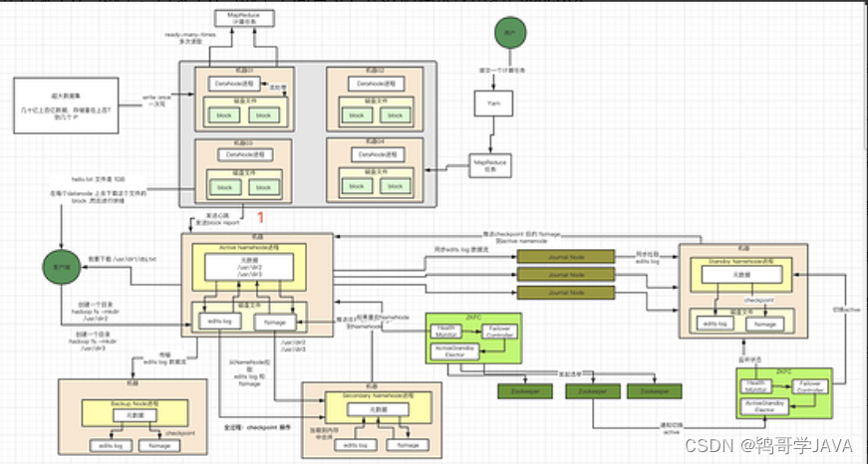Click 'hadoop fs -mkdir /usr/dir2' label
Image resolution: width=868 pixels, height=464 pixels.
[x=95, y=312]
